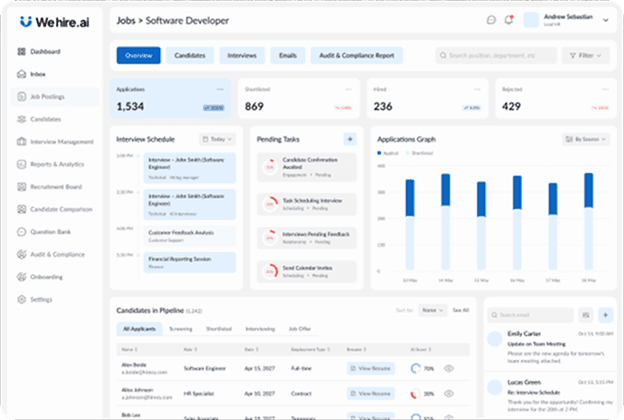624x420 pixels.
Task: Open the chat messages icon
Action: pos(491,20)
